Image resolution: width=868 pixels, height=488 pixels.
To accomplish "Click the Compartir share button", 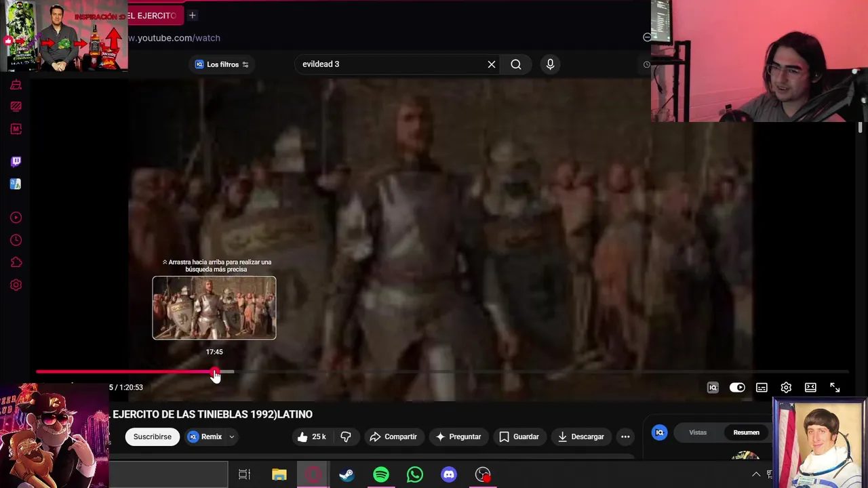I will pyautogui.click(x=393, y=437).
